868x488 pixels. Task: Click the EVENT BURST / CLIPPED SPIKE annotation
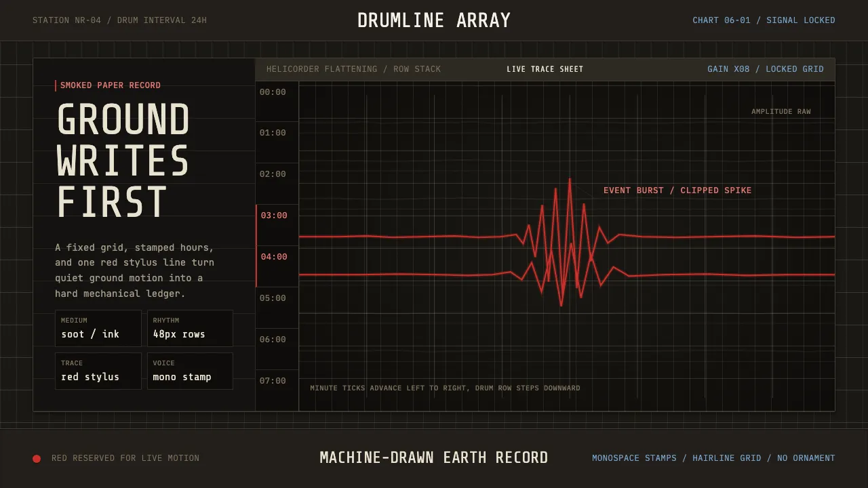677,190
